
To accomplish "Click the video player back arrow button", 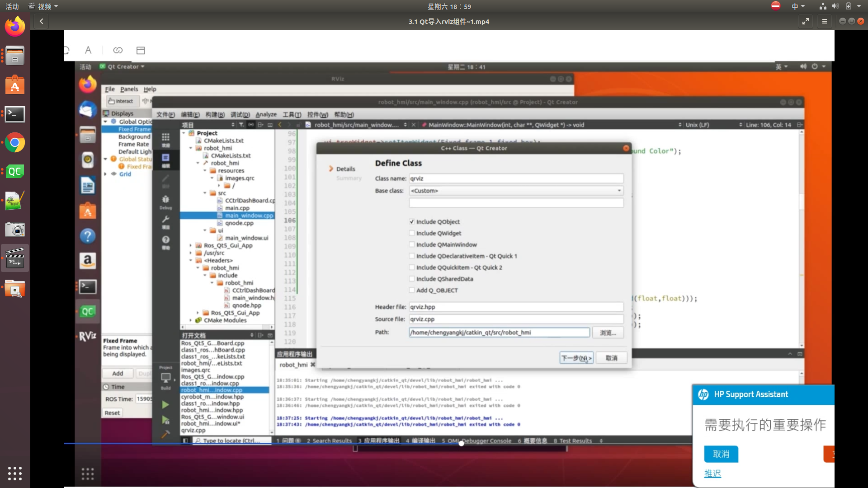I will [41, 21].
